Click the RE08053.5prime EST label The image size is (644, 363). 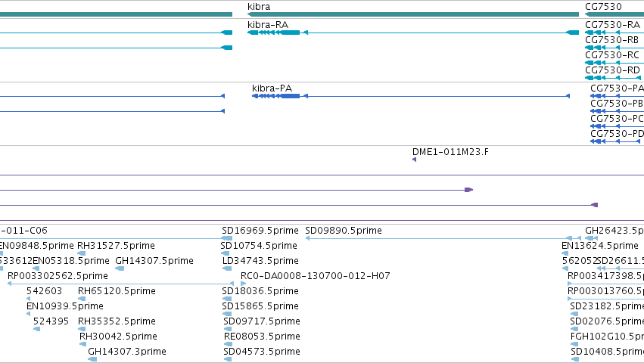(262, 337)
